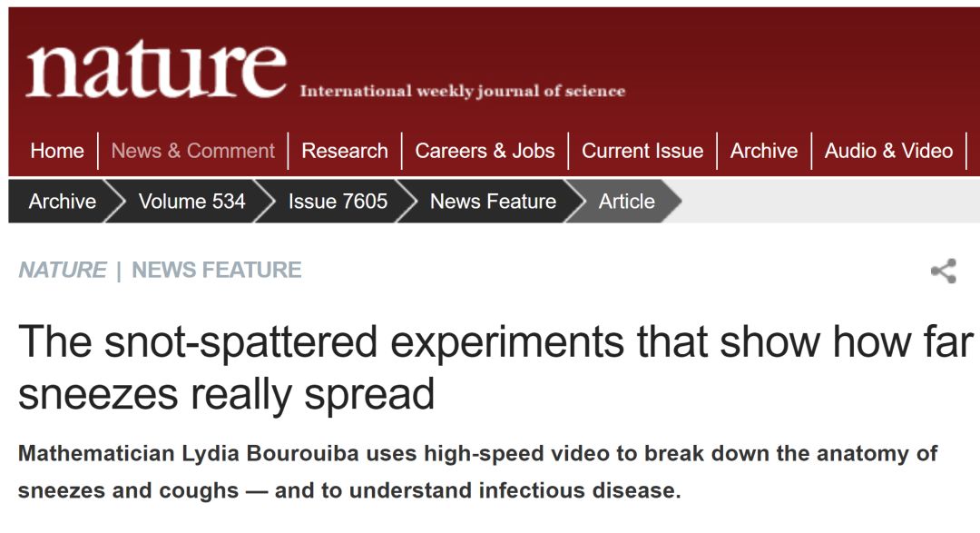Click the Archive breadcrumb
Viewport: 980px width, 533px height.
tap(62, 202)
